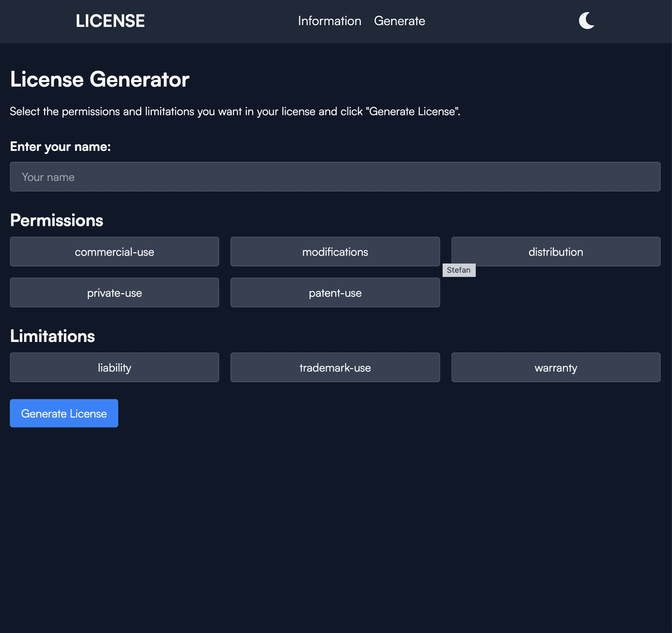Click the instruction text below the title
Image resolution: width=672 pixels, height=633 pixels.
pyautogui.click(x=235, y=111)
